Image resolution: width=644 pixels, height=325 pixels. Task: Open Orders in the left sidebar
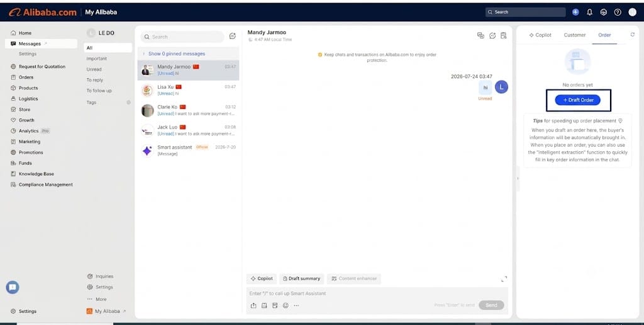coord(26,77)
